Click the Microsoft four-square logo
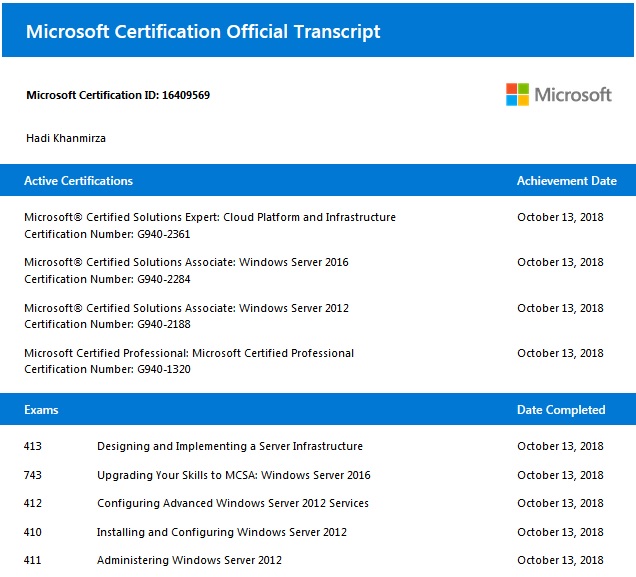 517,95
